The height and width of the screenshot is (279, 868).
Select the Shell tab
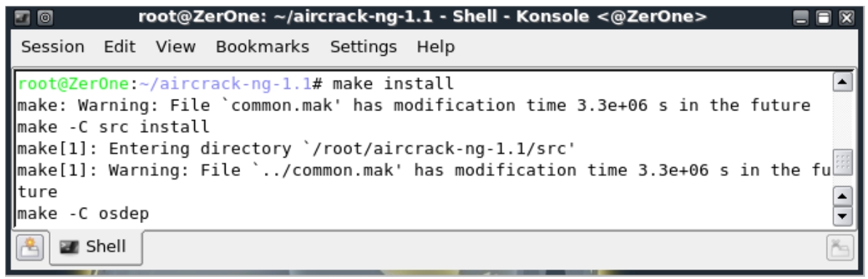(96, 247)
